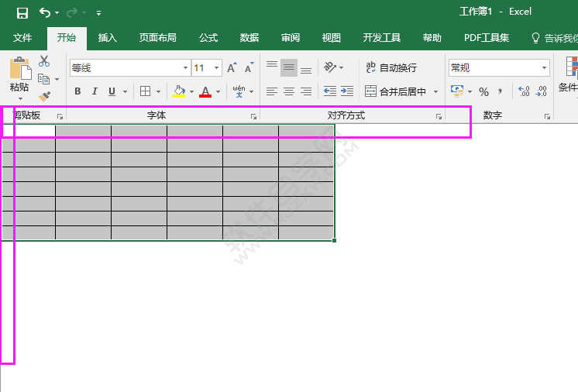Image resolution: width=578 pixels, height=392 pixels.
Task: Align text right
Action: 306,91
